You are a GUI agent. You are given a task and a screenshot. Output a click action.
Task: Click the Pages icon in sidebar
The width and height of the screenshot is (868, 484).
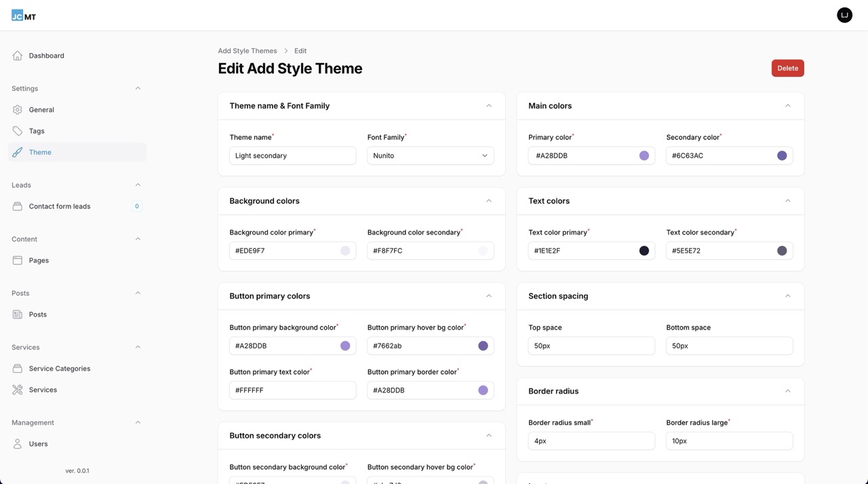click(17, 260)
